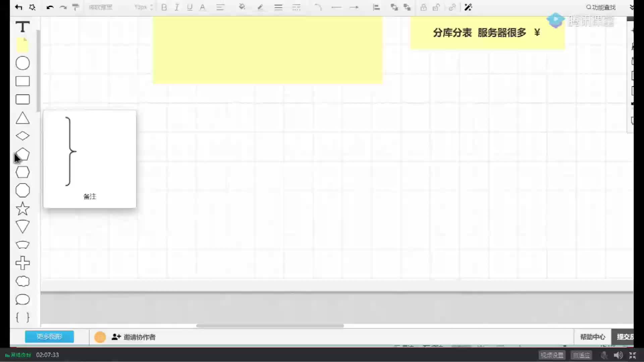Select the star shape
This screenshot has width=644, height=362.
coord(22,208)
